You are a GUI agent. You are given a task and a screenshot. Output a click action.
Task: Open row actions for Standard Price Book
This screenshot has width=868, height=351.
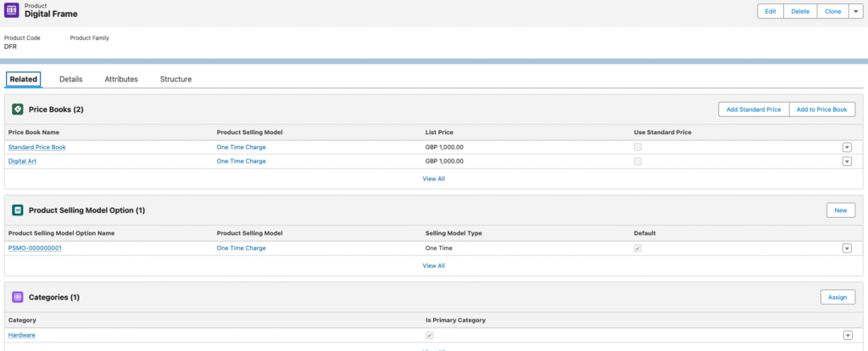[846, 148]
